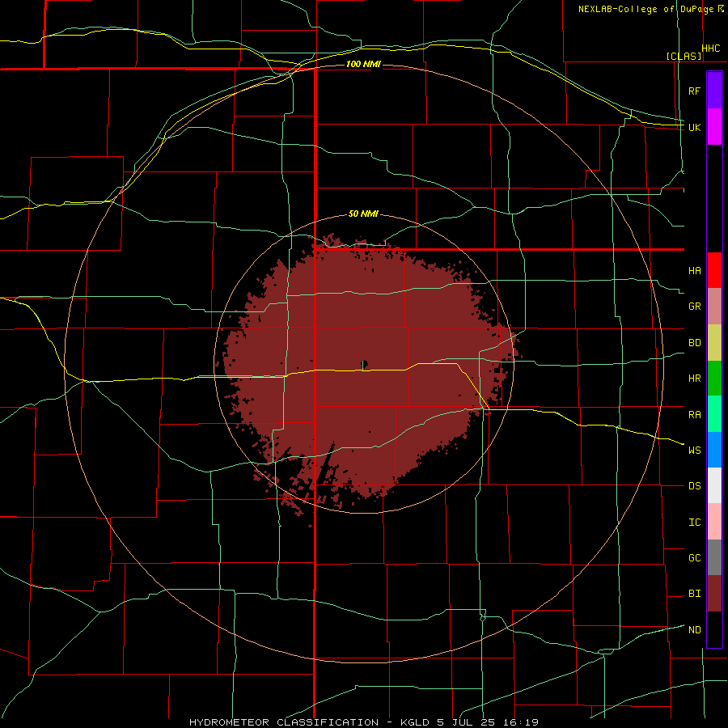Image resolution: width=728 pixels, height=728 pixels.
Task: Click the [CLAS] units label
Action: click(684, 56)
